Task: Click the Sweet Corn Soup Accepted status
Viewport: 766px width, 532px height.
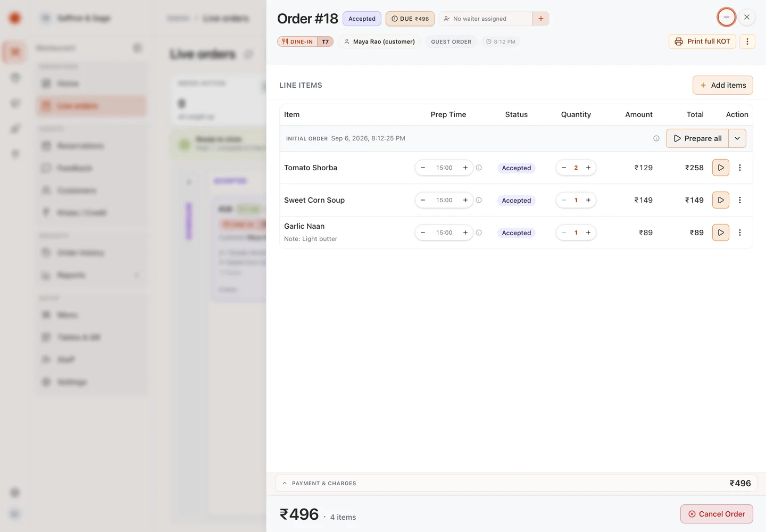Action: (x=517, y=201)
